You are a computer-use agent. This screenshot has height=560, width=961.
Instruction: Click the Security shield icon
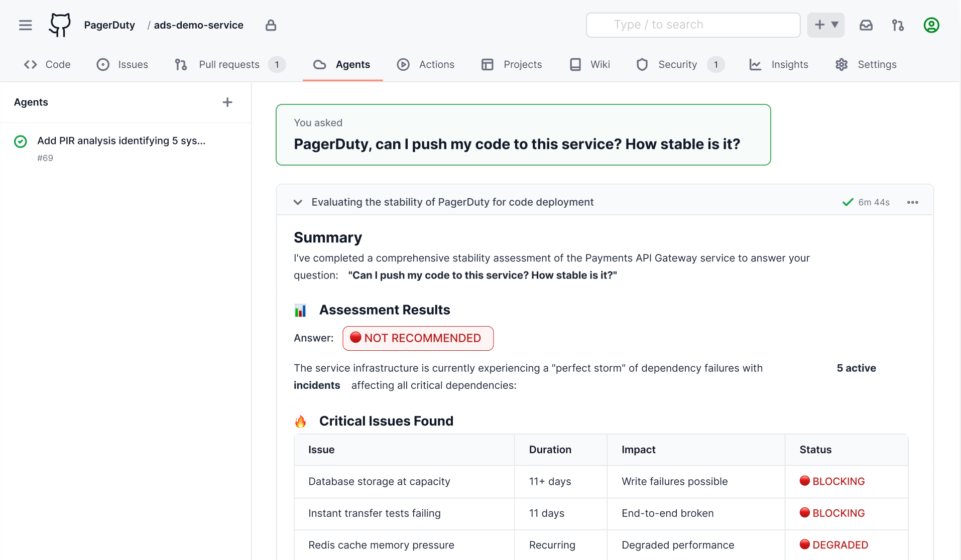(x=642, y=64)
